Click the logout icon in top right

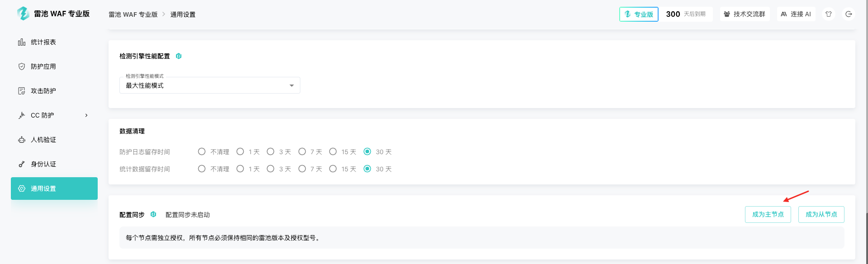[x=849, y=14]
